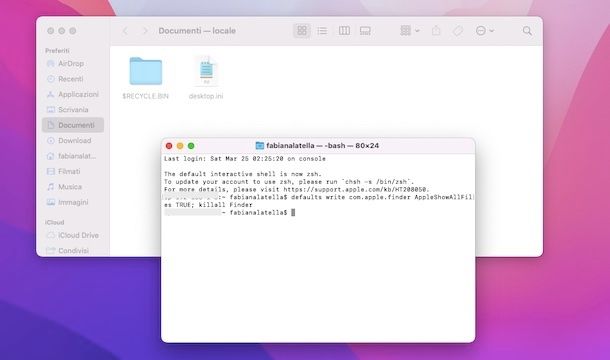Viewport: 610px width, 360px height.
Task: Open the Finder group-by dropdown
Action: tap(410, 31)
